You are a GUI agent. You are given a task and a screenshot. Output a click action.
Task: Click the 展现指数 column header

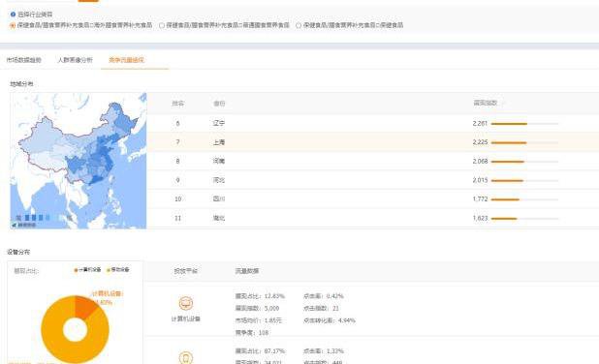486,103
